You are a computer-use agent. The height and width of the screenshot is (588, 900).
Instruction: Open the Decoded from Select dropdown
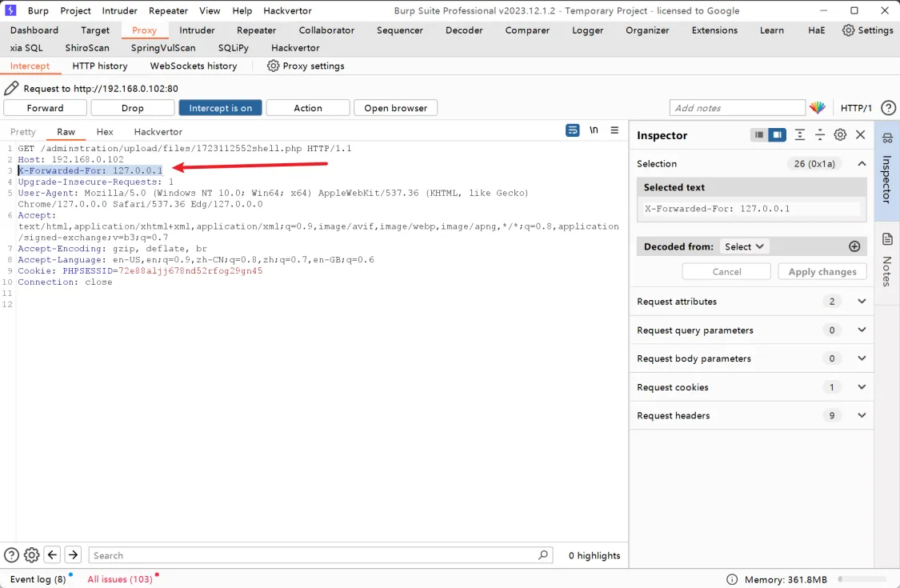coord(743,246)
